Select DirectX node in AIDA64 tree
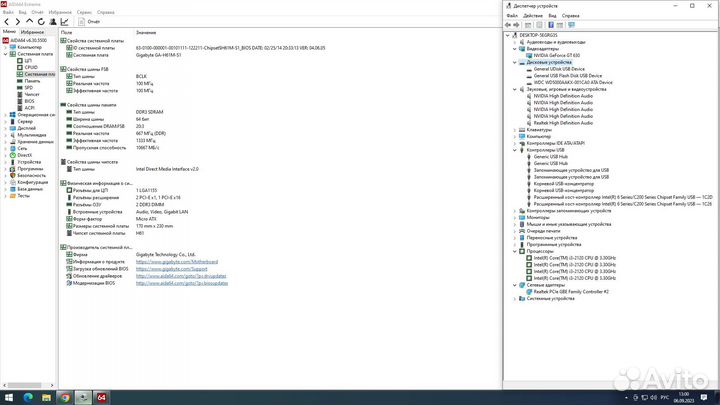 click(24, 155)
